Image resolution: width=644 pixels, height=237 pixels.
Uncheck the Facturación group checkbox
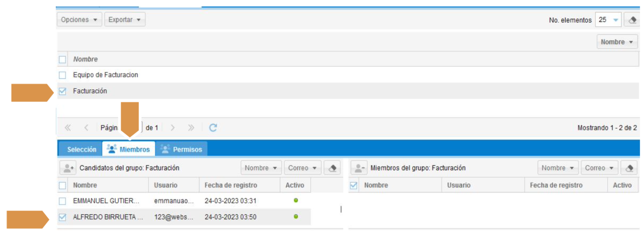(x=62, y=91)
